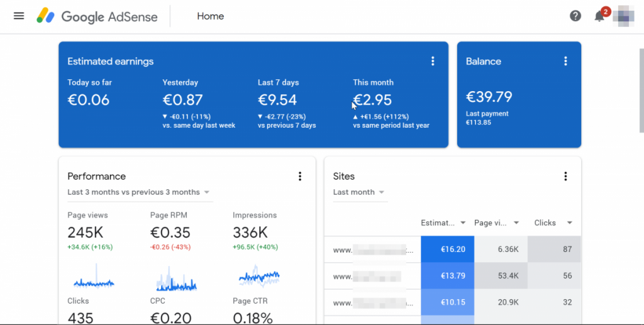Open the notifications bell
Screen dimensions: 644x325
tap(599, 16)
